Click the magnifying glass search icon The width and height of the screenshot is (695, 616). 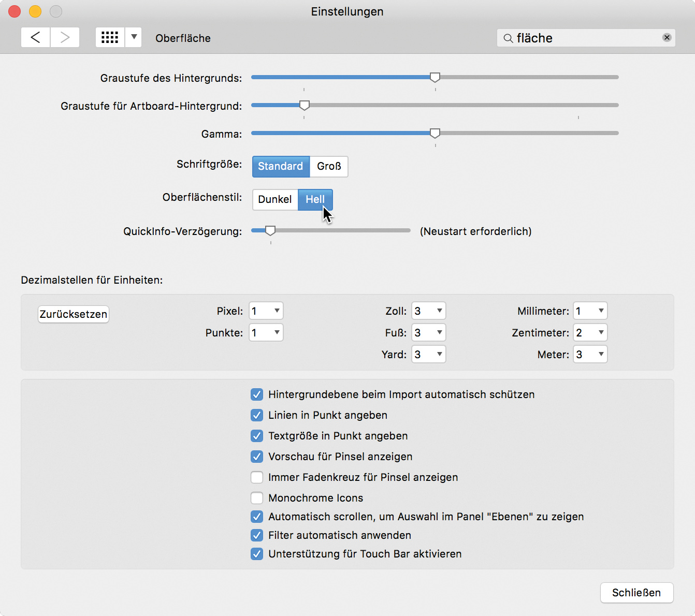(x=508, y=38)
